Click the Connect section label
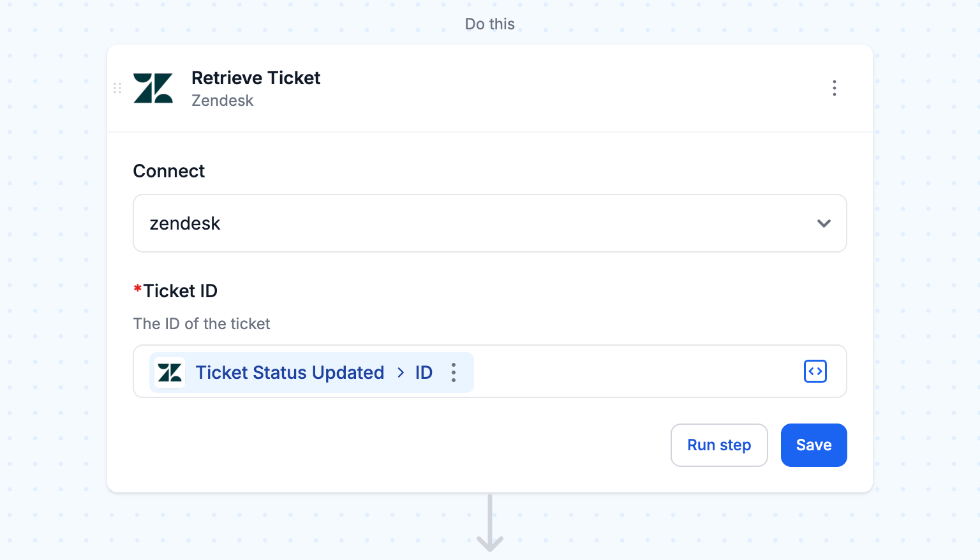The image size is (980, 560). point(169,171)
